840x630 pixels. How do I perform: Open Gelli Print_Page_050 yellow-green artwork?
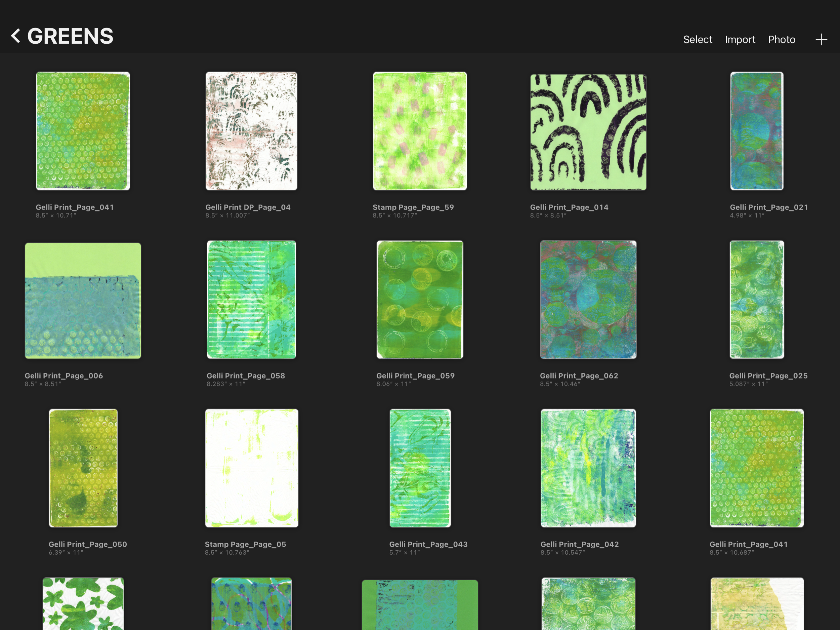(x=83, y=468)
